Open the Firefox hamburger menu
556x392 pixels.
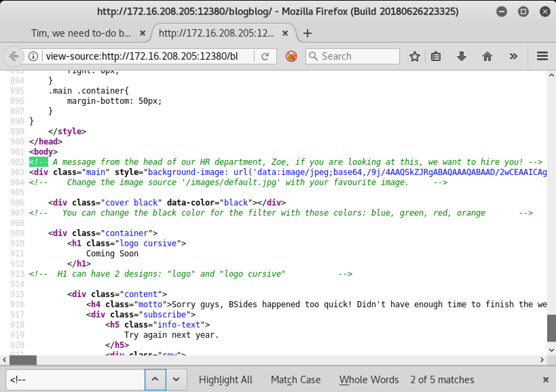pyautogui.click(x=542, y=56)
